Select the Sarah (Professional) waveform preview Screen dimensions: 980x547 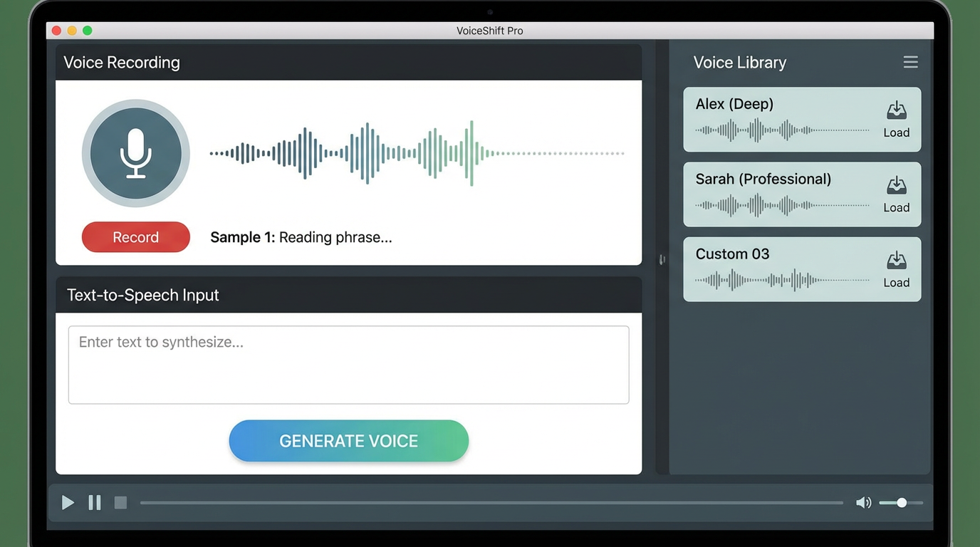click(x=782, y=206)
